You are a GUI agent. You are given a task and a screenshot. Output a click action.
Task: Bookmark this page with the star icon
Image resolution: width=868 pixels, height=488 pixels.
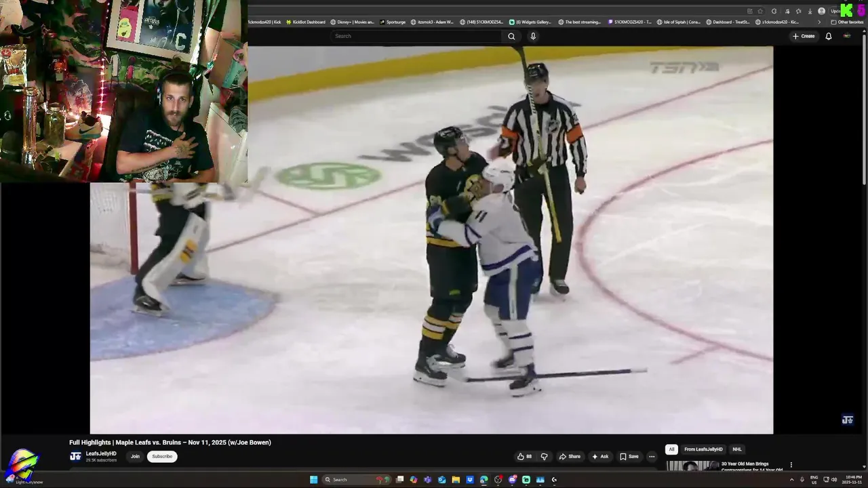click(x=760, y=12)
